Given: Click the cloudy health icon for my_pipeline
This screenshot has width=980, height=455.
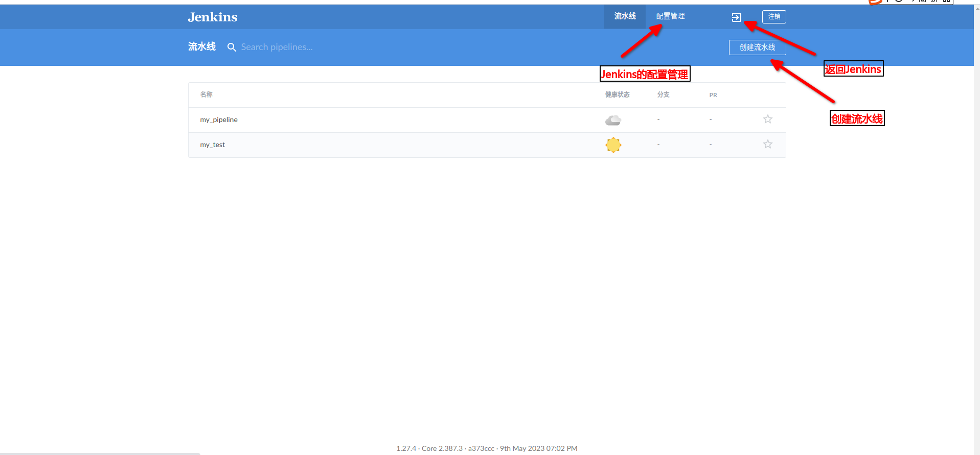Looking at the screenshot, I should click(x=613, y=120).
